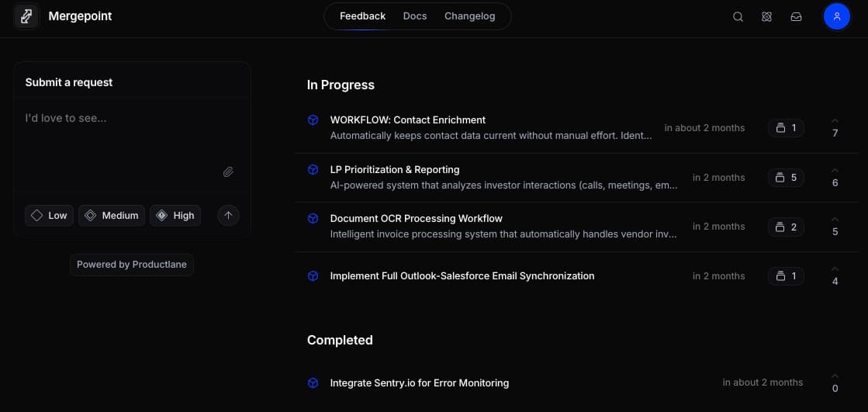Click the paperclip attachment icon

228,172
